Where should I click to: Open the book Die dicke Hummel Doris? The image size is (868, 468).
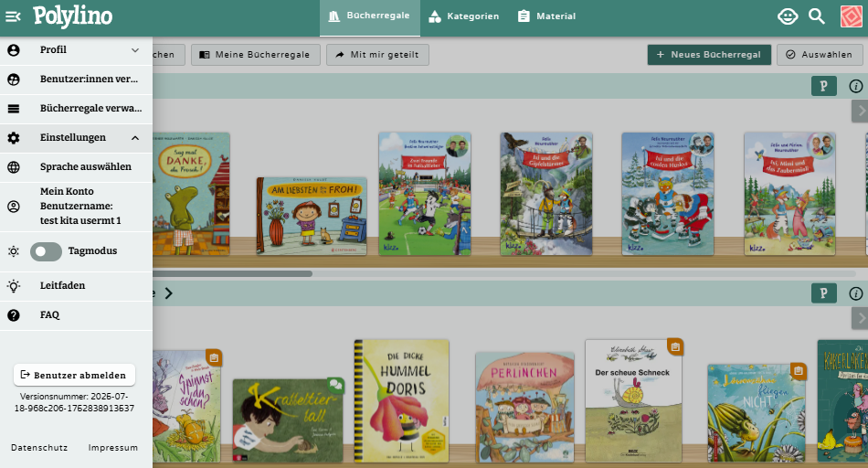(402, 401)
